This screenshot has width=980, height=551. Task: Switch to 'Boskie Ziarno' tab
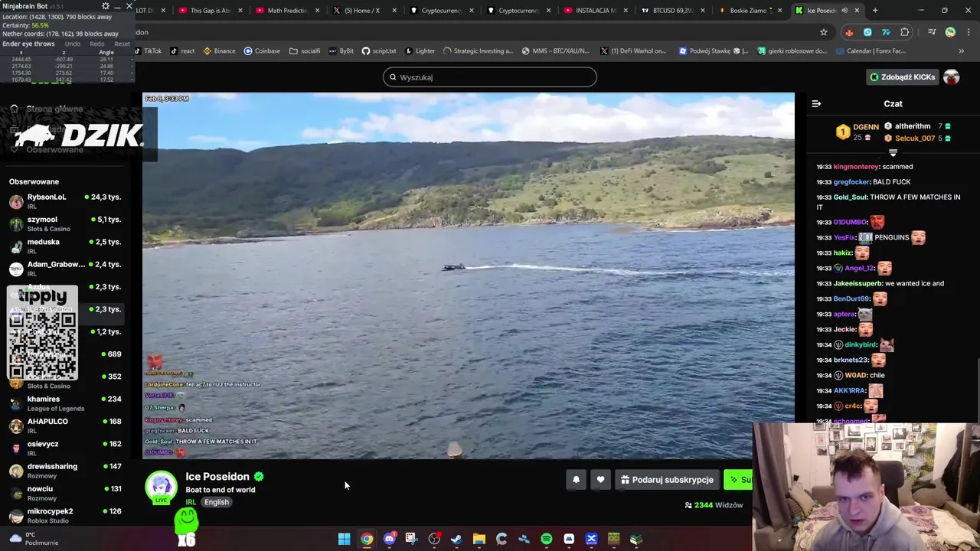(750, 11)
